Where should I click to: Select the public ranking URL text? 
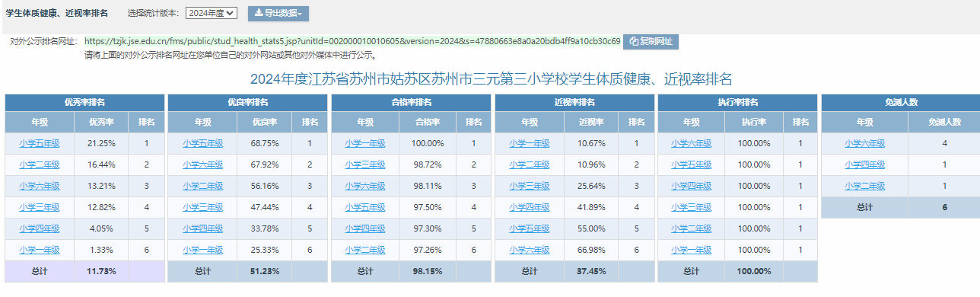pyautogui.click(x=352, y=41)
